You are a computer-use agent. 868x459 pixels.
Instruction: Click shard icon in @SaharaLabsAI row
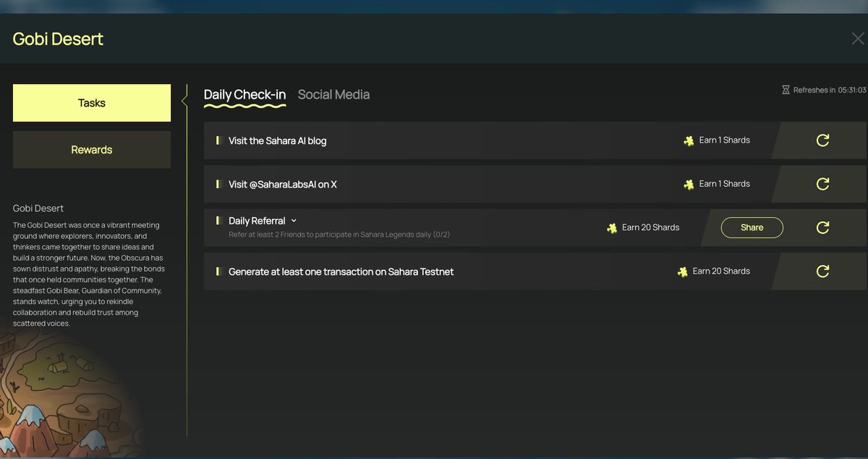click(689, 184)
